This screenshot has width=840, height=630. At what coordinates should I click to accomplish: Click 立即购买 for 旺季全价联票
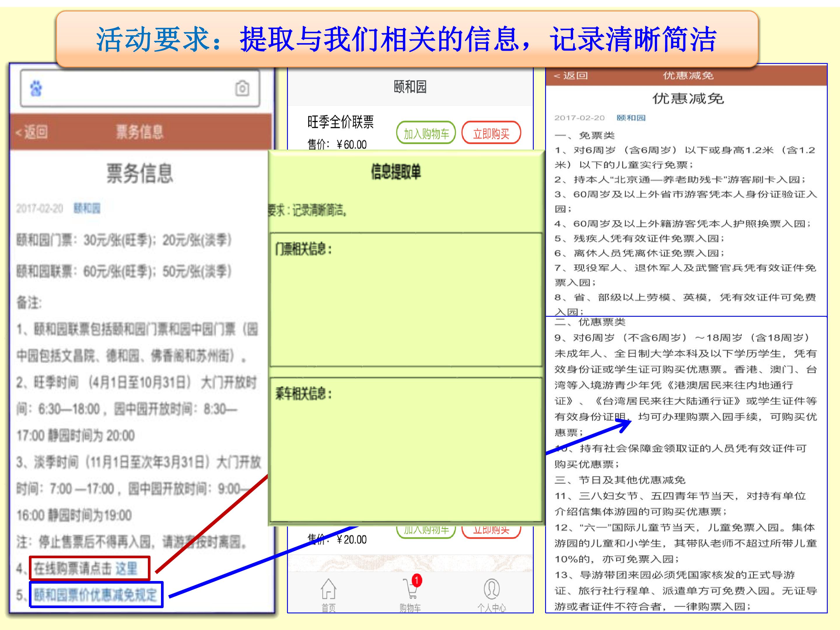[491, 133]
